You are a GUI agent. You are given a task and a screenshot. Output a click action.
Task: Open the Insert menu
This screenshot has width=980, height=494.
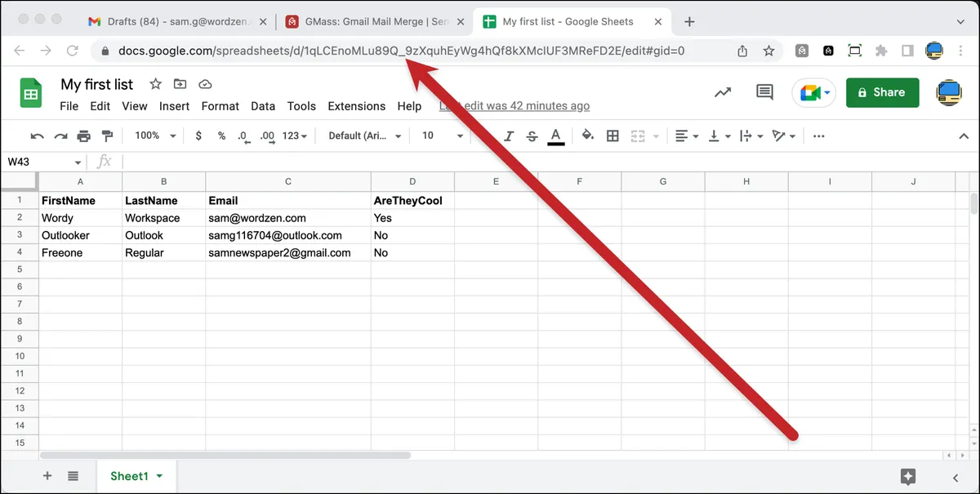point(174,106)
